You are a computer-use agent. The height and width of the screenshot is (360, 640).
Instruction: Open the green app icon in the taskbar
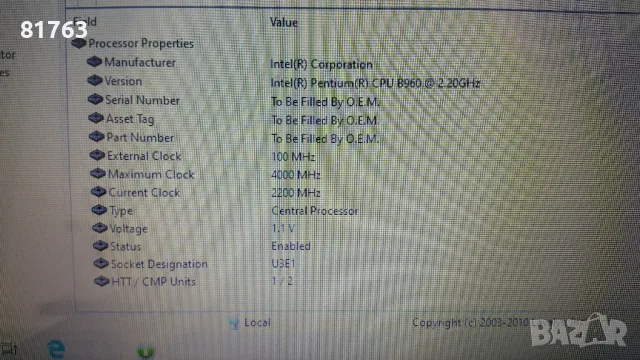coord(146,352)
